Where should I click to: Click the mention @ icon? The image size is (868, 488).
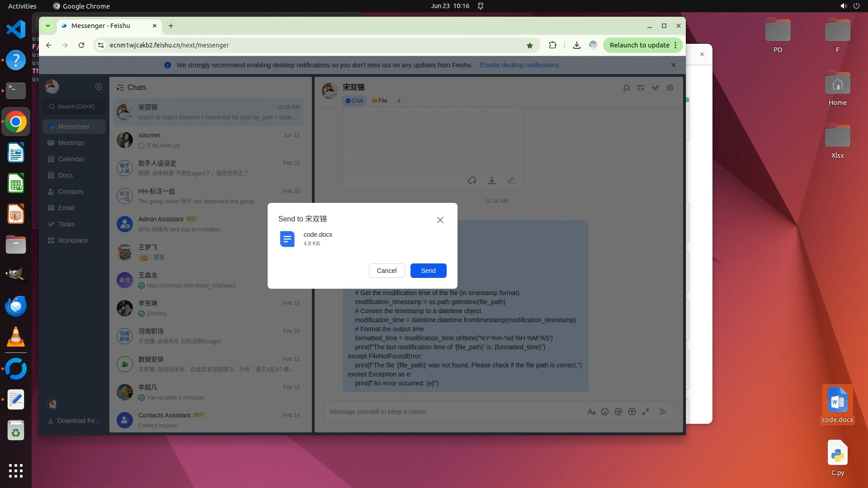[x=618, y=412]
